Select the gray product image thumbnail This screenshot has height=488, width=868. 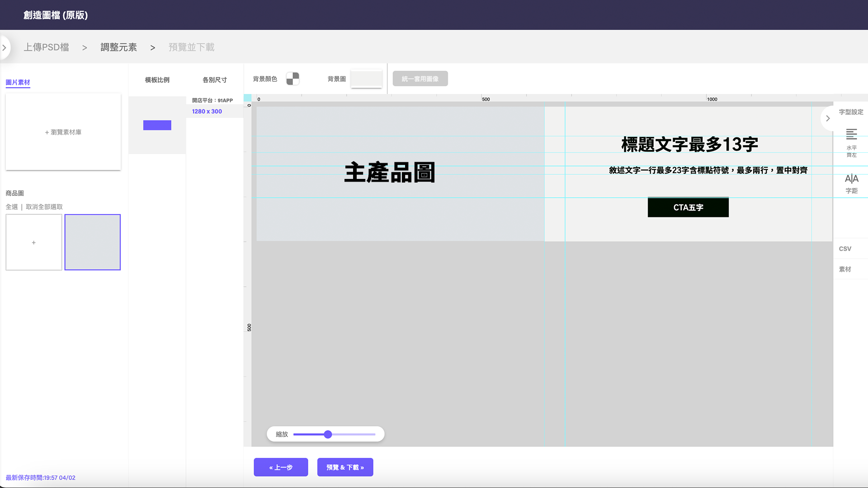[x=93, y=243]
